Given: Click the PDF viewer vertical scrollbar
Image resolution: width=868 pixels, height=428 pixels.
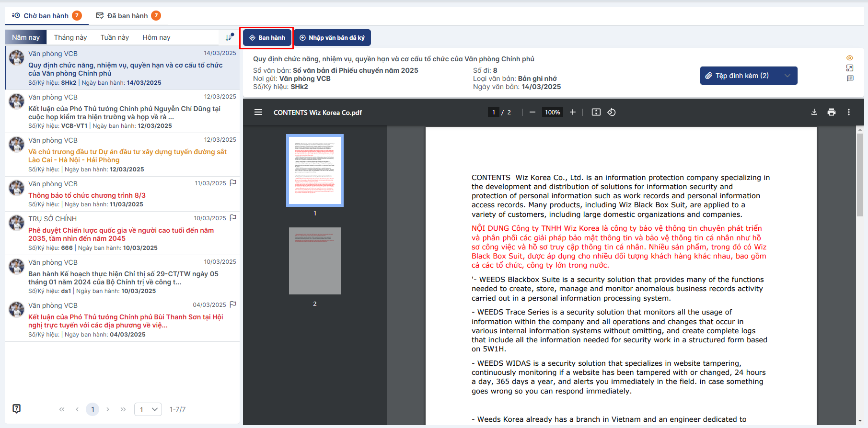Looking at the screenshot, I should tap(860, 175).
